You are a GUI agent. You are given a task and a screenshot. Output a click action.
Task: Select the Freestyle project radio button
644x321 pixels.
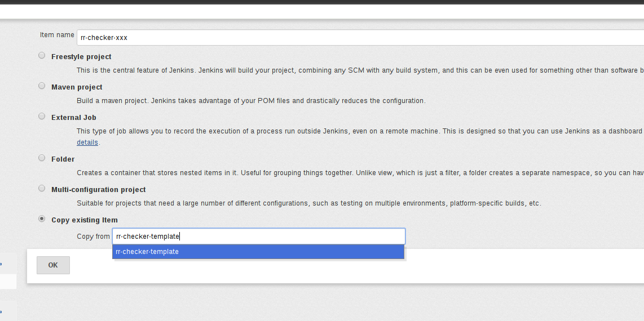click(42, 56)
